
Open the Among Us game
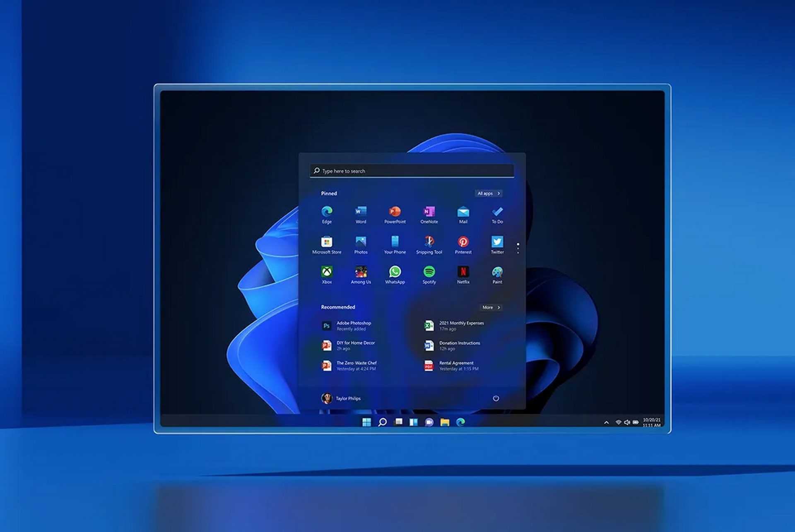tap(361, 275)
